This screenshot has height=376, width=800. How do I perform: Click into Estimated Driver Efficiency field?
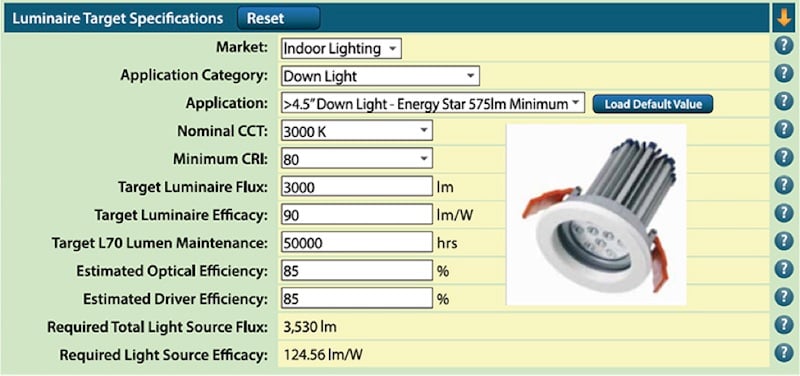tap(357, 298)
